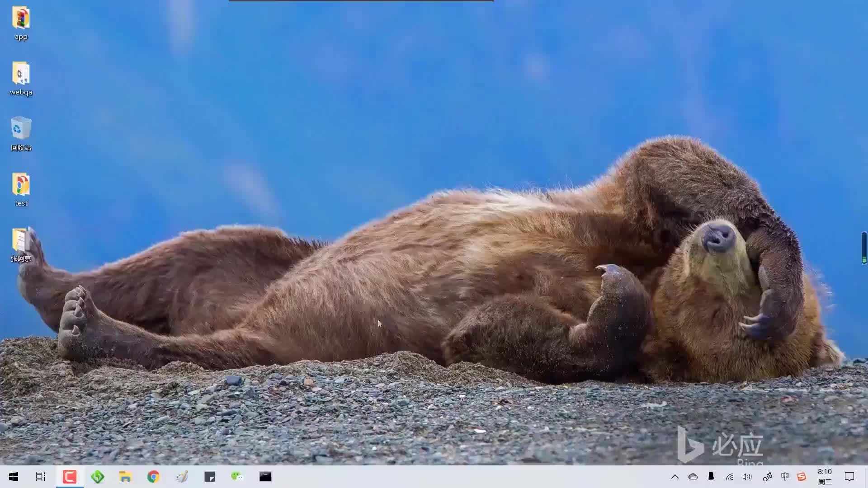Open File Explorer from the taskbar

tap(125, 477)
